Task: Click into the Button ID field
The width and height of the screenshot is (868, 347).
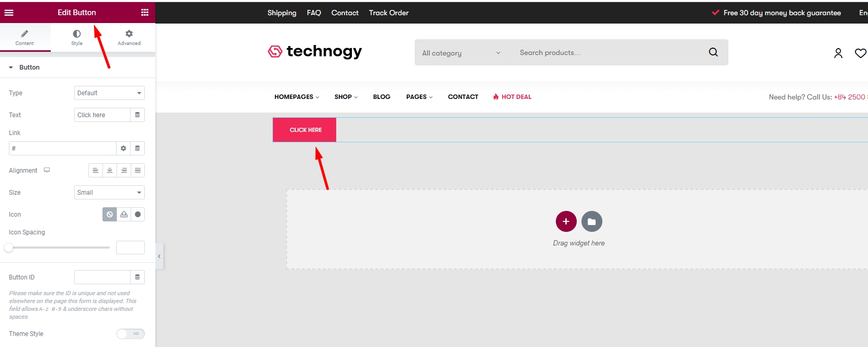Action: [x=102, y=277]
